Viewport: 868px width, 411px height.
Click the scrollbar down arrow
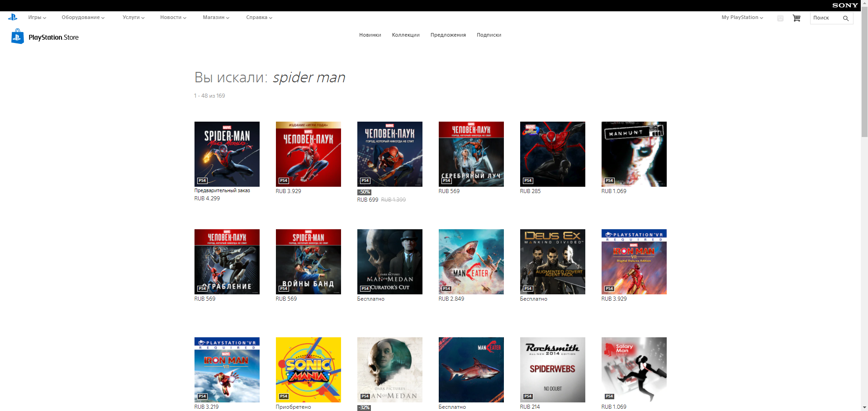(x=864, y=408)
